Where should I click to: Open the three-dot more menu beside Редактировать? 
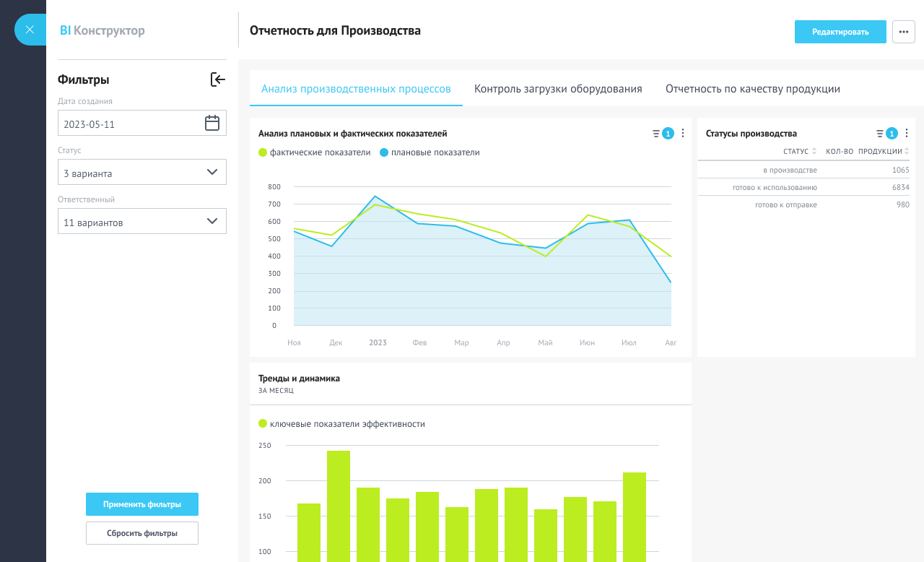pyautogui.click(x=904, y=32)
